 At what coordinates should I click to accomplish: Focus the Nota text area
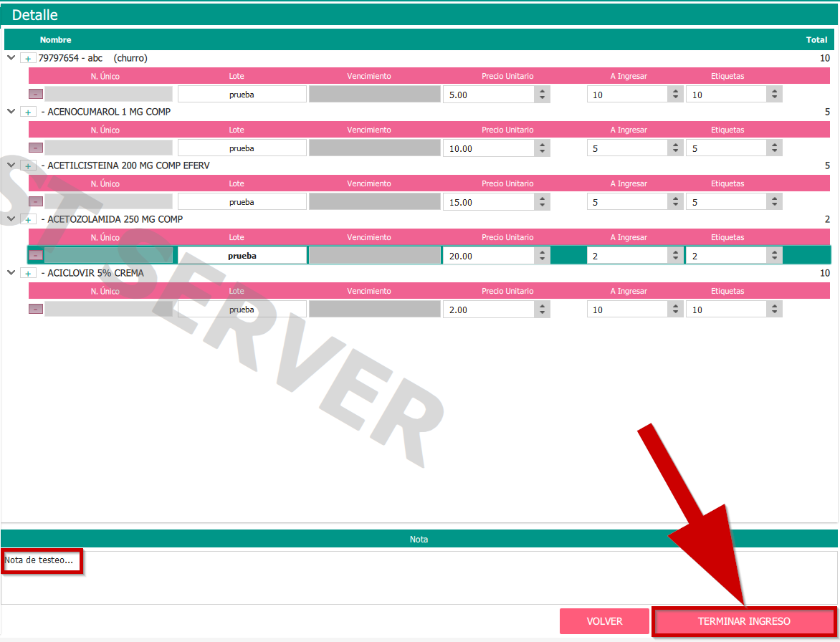pyautogui.click(x=419, y=580)
